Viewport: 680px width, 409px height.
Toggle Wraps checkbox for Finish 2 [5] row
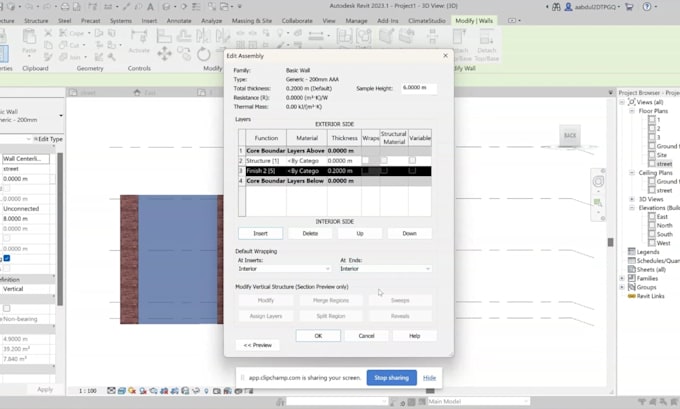[x=365, y=171]
